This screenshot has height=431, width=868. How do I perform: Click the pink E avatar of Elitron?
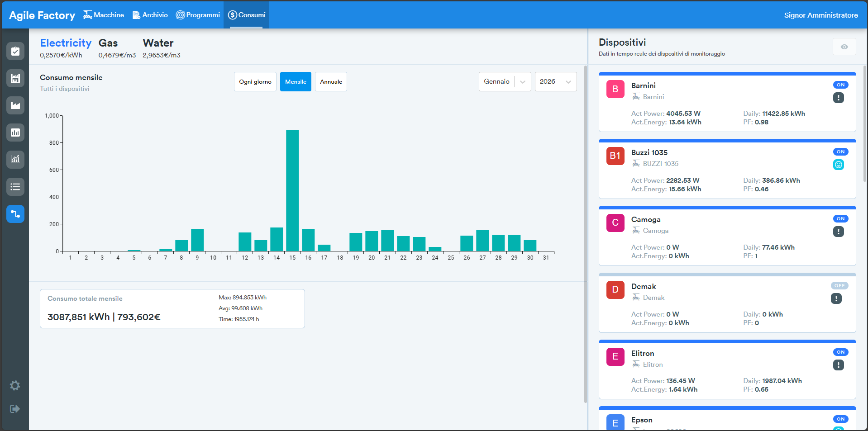(x=615, y=357)
